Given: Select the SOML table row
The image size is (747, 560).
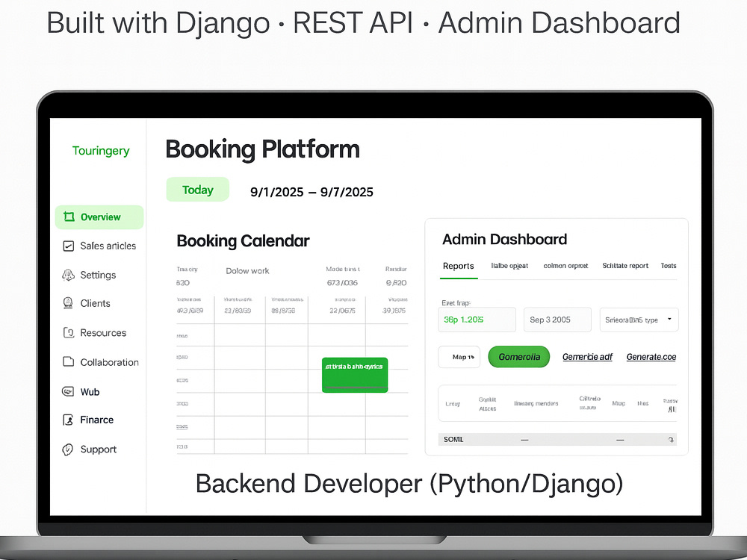Looking at the screenshot, I should 557,440.
